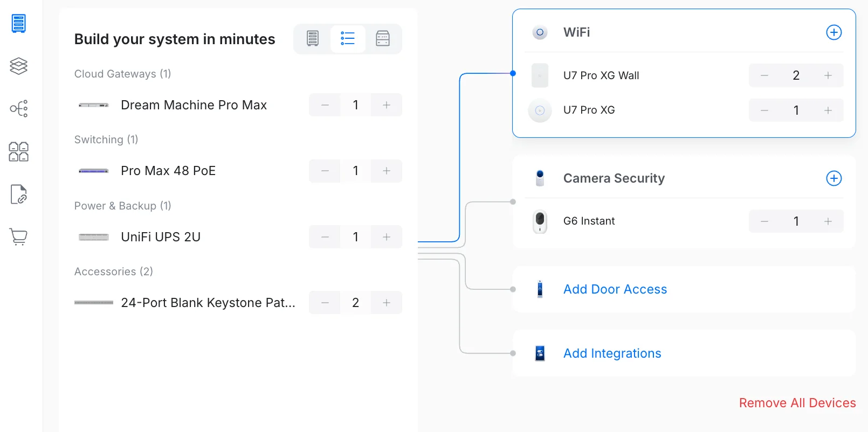
Task: Switch to cabinet view toggle
Action: (383, 38)
